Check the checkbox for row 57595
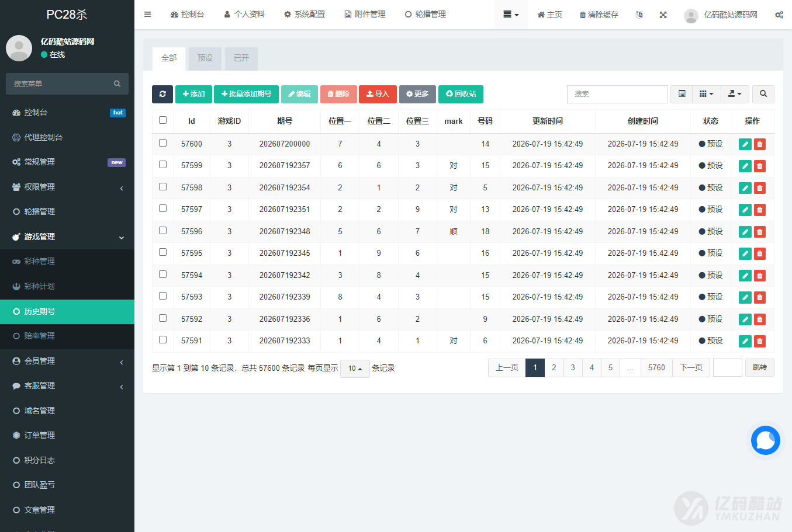The height and width of the screenshot is (532, 792). coord(162,252)
